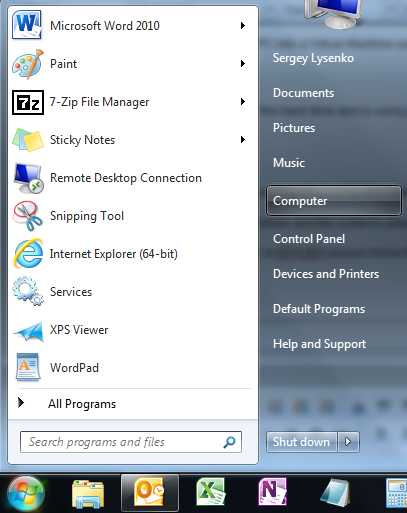The height and width of the screenshot is (513, 407).
Task: Expand the Paint recent files arrow
Action: click(243, 64)
